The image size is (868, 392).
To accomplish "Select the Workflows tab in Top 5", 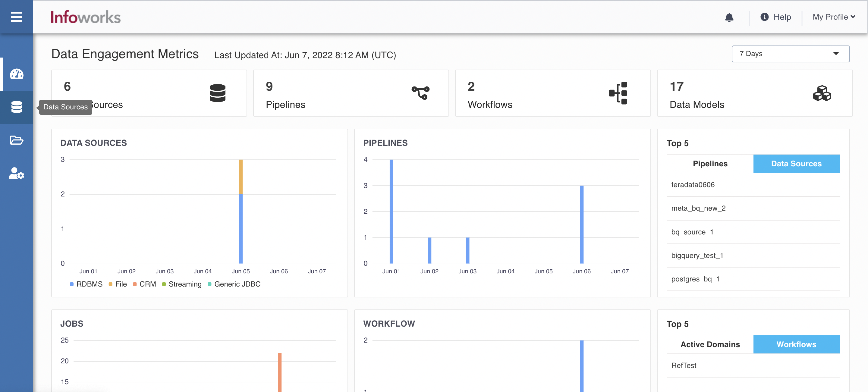I will [x=796, y=344].
